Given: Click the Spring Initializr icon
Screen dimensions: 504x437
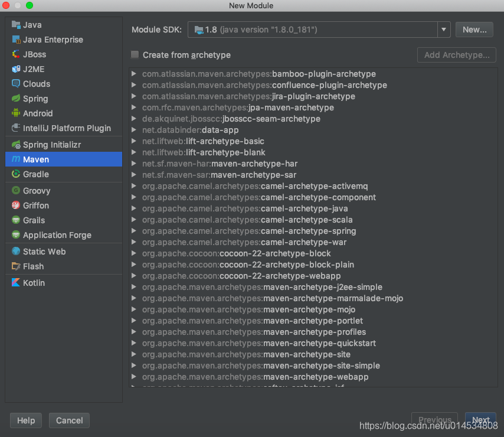Looking at the screenshot, I should [16, 145].
